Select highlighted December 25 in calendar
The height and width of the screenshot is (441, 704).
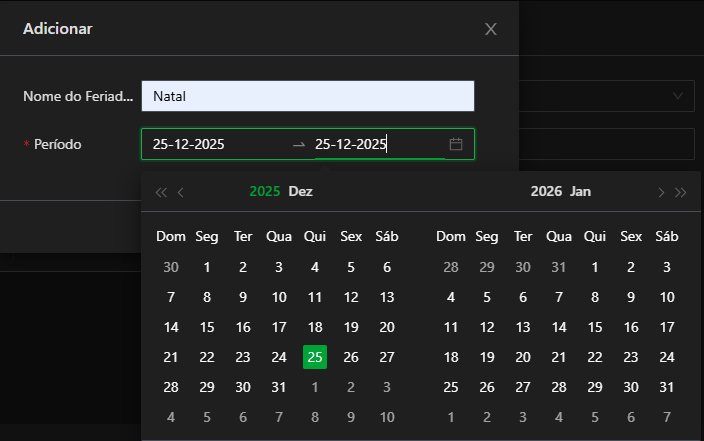tap(315, 357)
